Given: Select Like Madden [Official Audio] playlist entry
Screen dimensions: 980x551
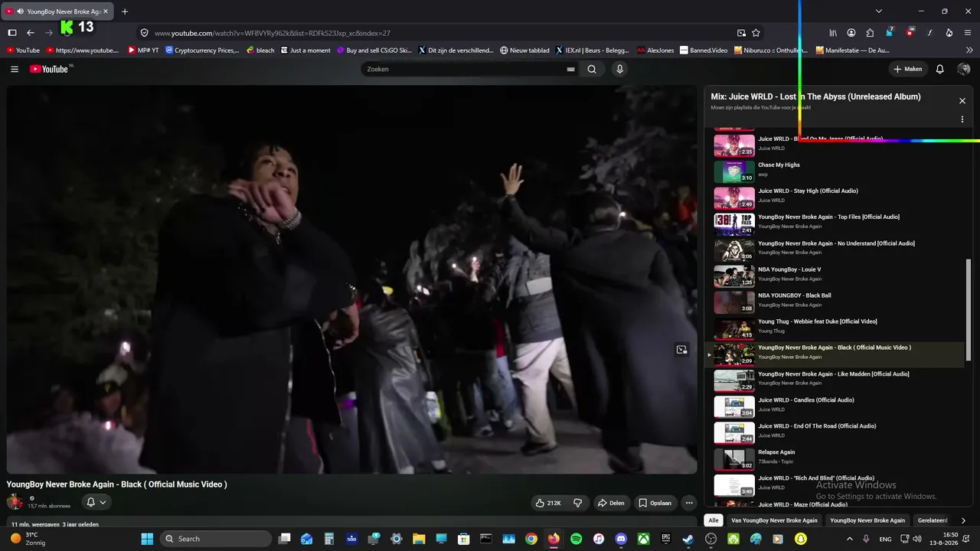Looking at the screenshot, I should point(835,380).
